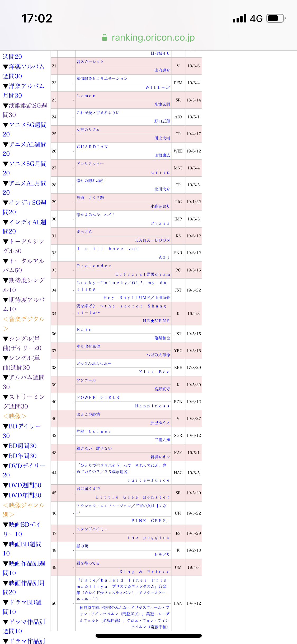Screen dimensions: 297x644
Task: Check the battery icon in the status bar
Action: [276, 18]
